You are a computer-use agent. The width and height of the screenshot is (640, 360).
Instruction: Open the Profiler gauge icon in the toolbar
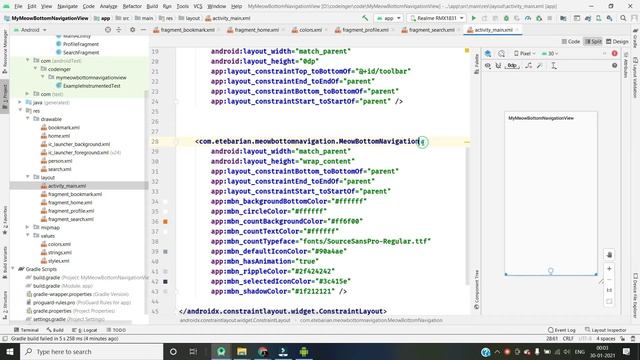click(x=528, y=18)
